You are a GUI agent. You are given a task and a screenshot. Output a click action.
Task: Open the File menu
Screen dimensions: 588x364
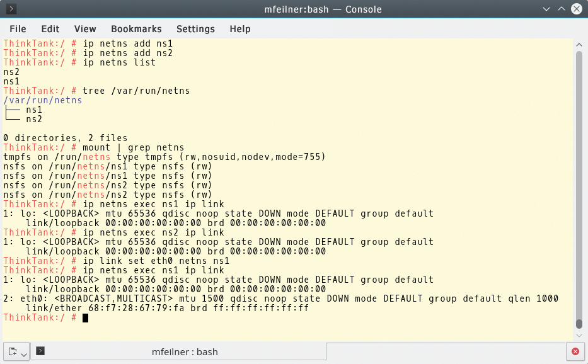[x=17, y=29]
